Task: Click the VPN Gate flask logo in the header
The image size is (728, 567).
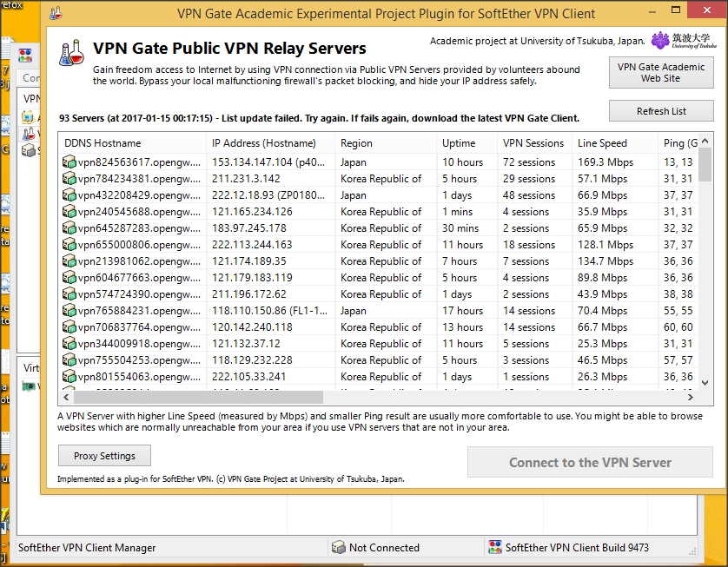Action: (x=70, y=56)
